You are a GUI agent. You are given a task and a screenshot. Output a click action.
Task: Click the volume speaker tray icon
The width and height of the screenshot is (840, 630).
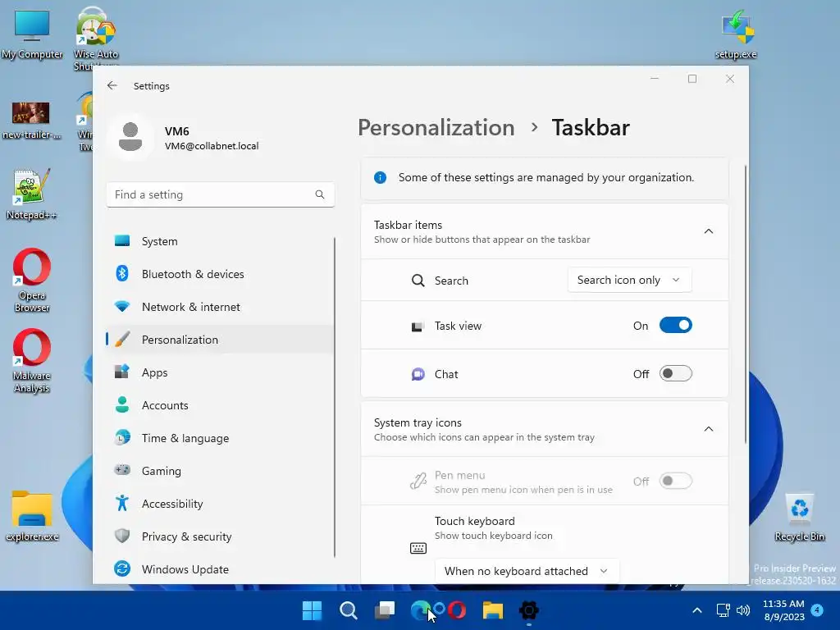(x=743, y=610)
